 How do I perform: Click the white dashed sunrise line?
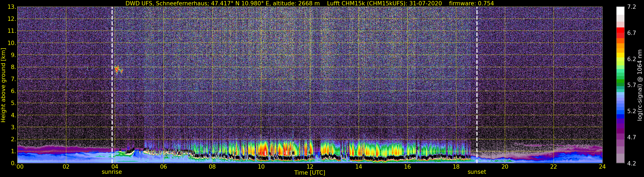click(112, 85)
